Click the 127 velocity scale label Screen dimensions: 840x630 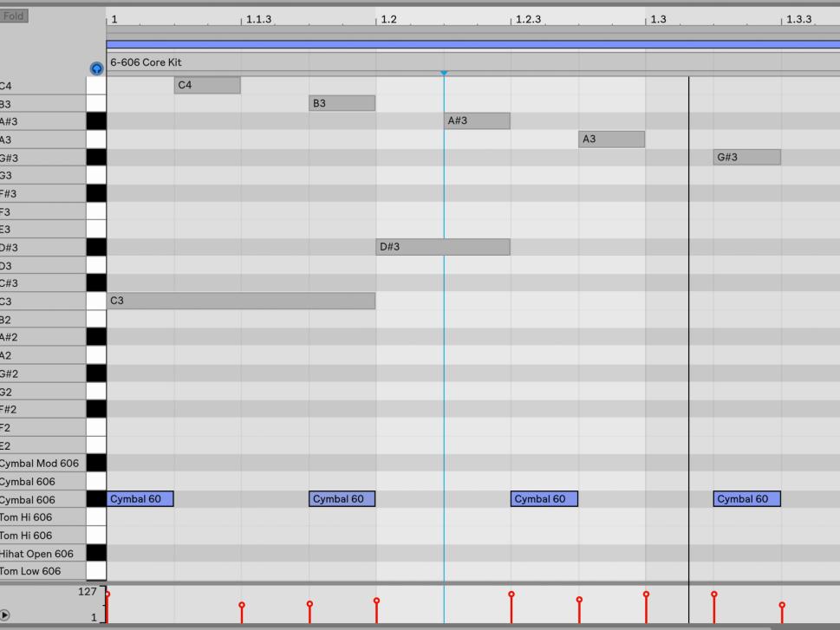coord(88,592)
